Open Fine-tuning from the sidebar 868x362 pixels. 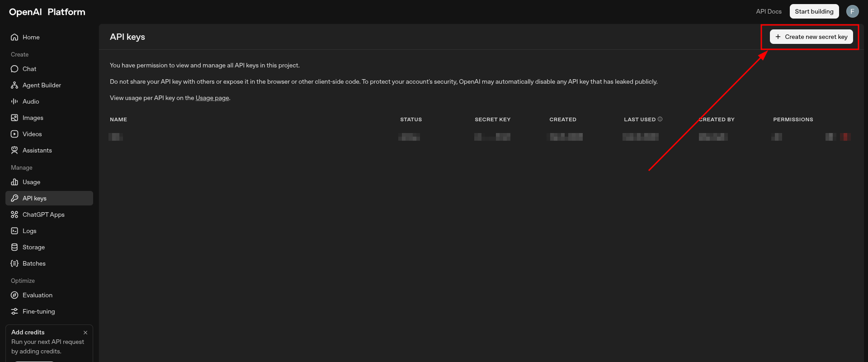coord(38,311)
